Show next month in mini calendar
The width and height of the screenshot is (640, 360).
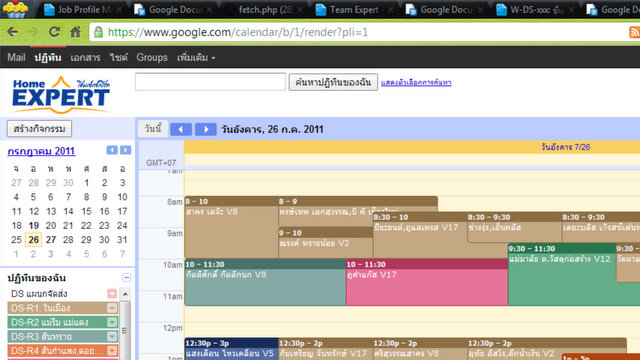coord(125,150)
